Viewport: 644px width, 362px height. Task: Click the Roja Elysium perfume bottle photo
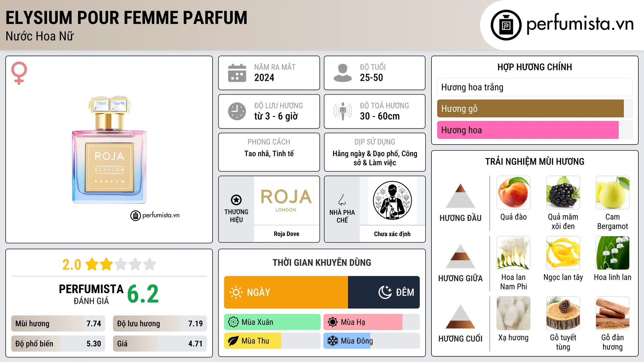109,150
